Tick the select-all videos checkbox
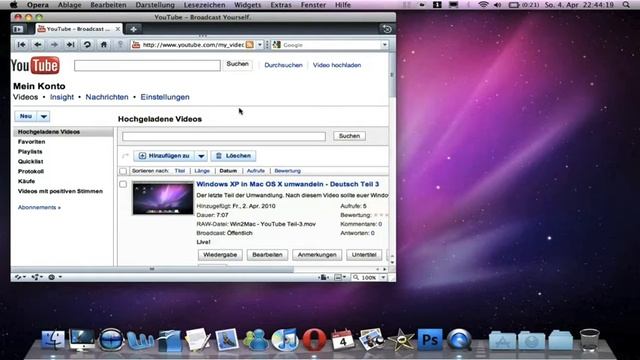 pyautogui.click(x=123, y=171)
